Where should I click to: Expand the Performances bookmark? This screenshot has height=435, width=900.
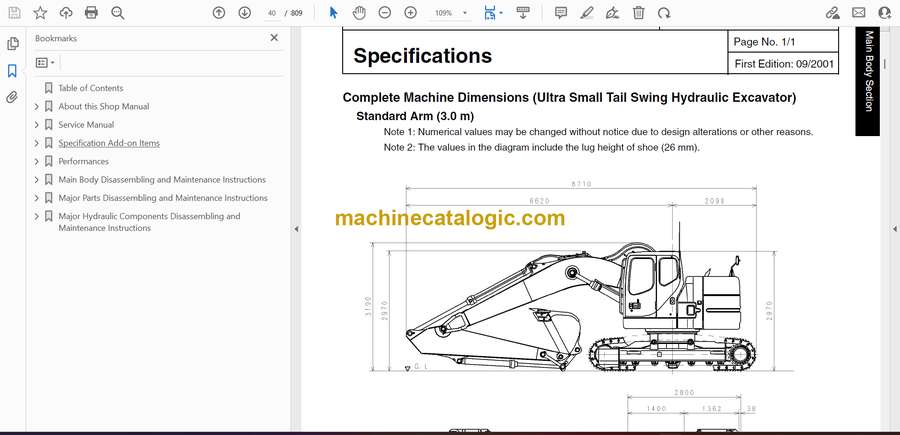37,161
